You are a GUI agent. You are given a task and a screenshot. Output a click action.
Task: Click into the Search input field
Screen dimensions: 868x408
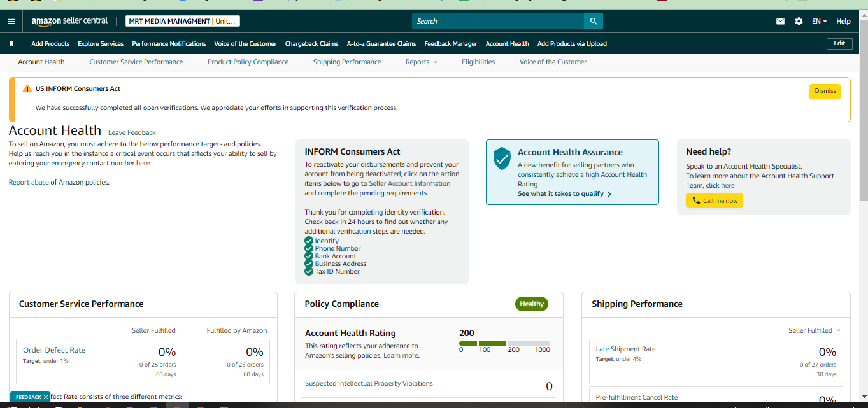(498, 21)
